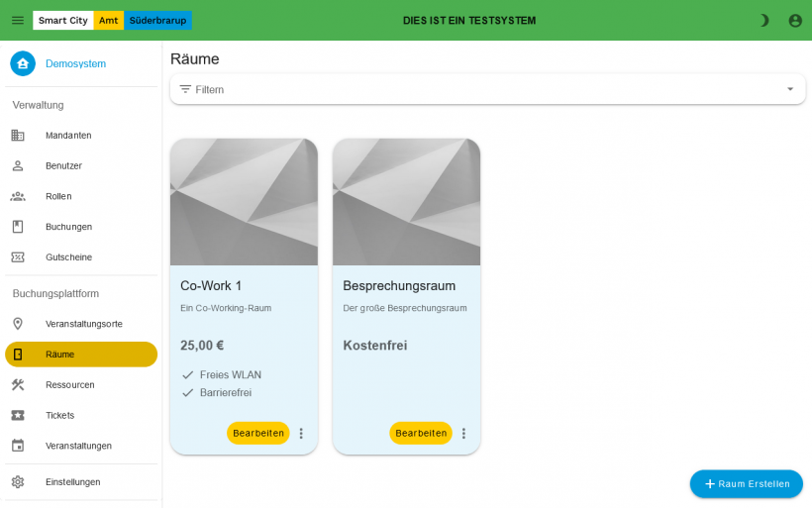Open Einstellungen settings page

(72, 482)
